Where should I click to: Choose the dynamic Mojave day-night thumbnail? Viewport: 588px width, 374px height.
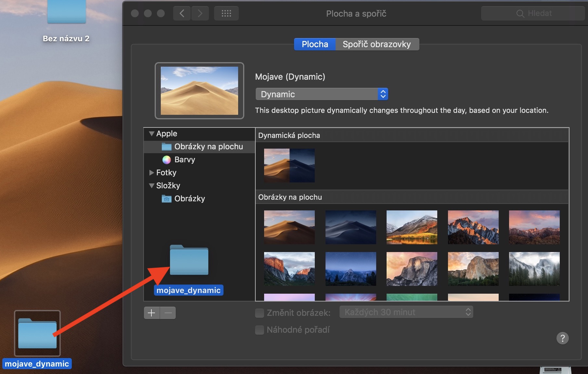[289, 165]
